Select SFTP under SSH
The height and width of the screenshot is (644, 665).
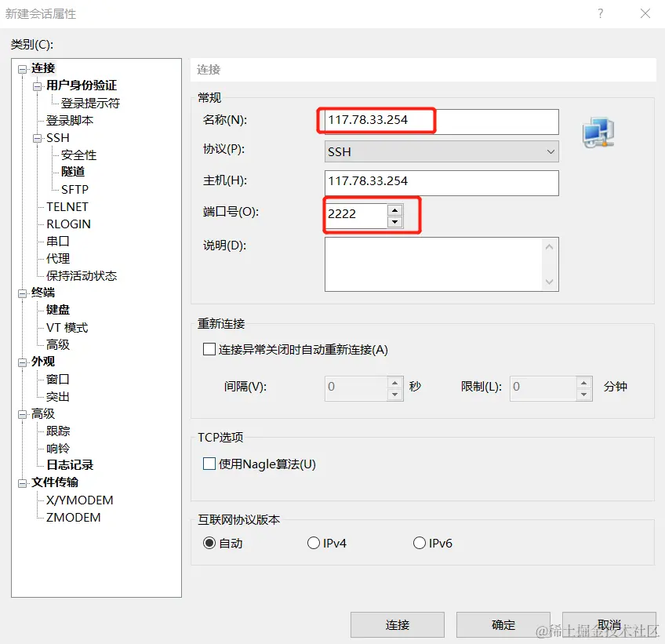74,189
